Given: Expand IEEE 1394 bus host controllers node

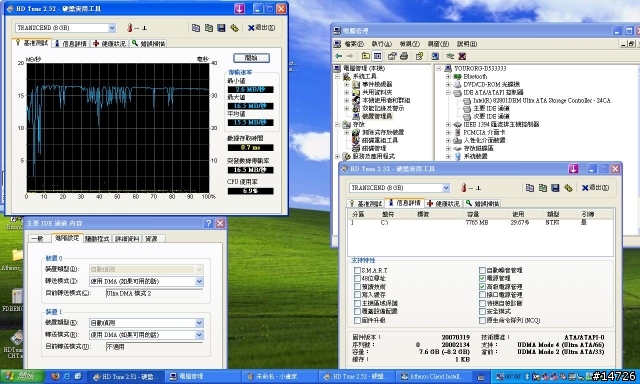Looking at the screenshot, I should tap(448, 124).
